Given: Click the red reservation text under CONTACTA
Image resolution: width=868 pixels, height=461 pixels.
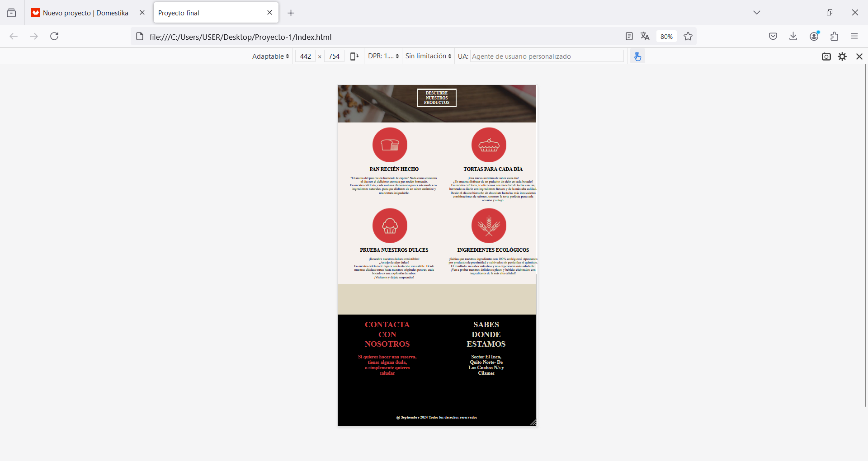Looking at the screenshot, I should click(387, 365).
